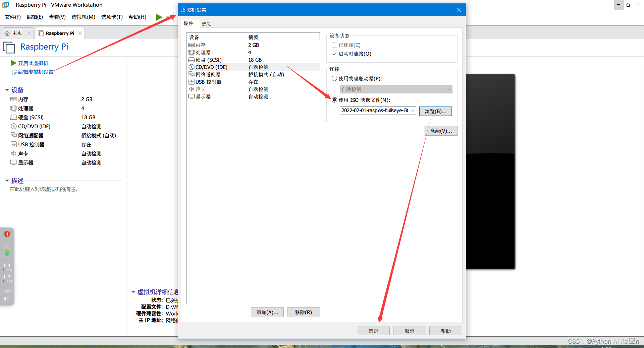Click the VM icon next to Raspberry Pi heading
The width and height of the screenshot is (644, 348).
pos(9,47)
